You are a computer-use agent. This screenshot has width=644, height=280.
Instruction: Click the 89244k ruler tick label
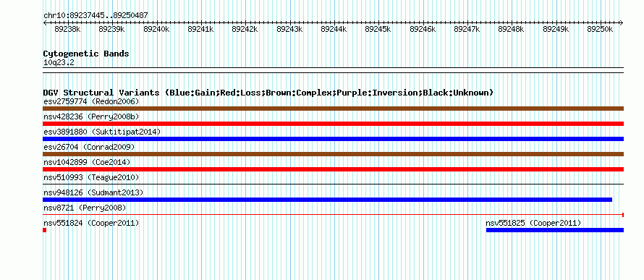(x=334, y=29)
